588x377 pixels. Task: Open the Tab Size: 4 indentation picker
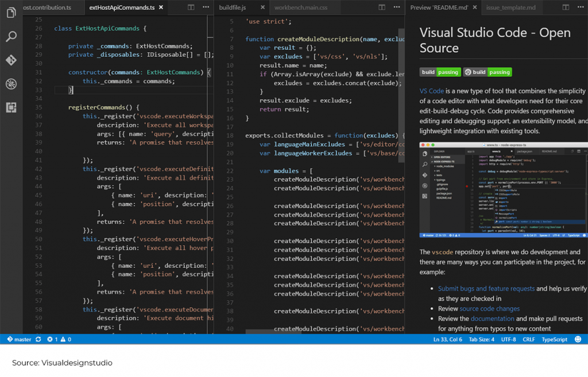pos(481,339)
